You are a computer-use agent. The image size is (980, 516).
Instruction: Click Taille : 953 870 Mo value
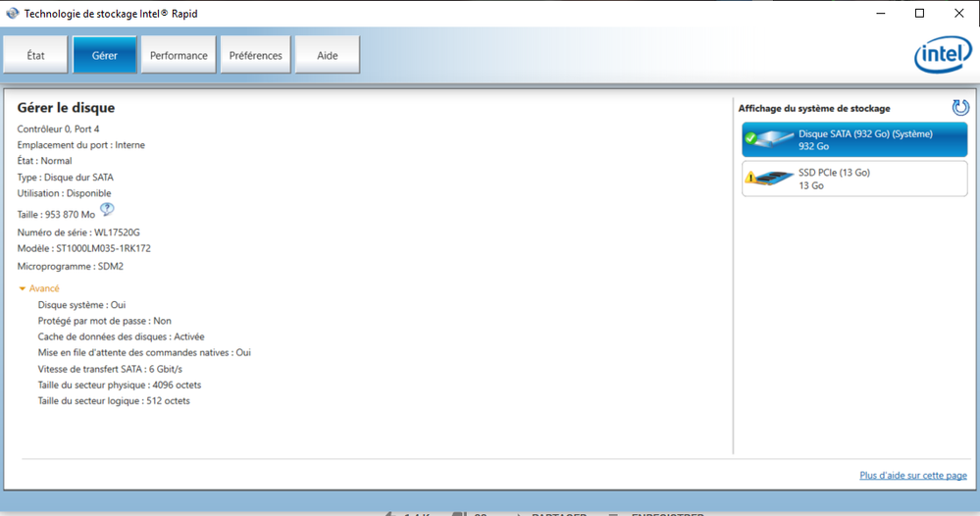[x=56, y=215]
